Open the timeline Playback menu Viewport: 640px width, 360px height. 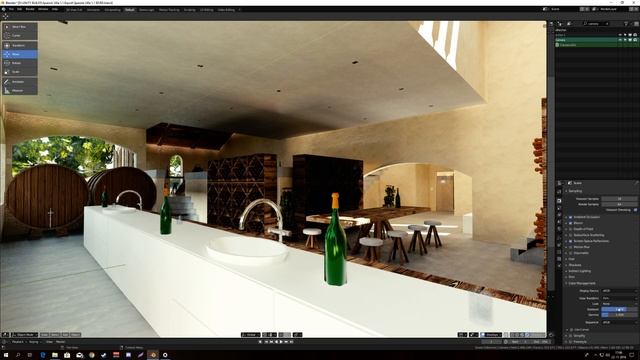click(18, 342)
